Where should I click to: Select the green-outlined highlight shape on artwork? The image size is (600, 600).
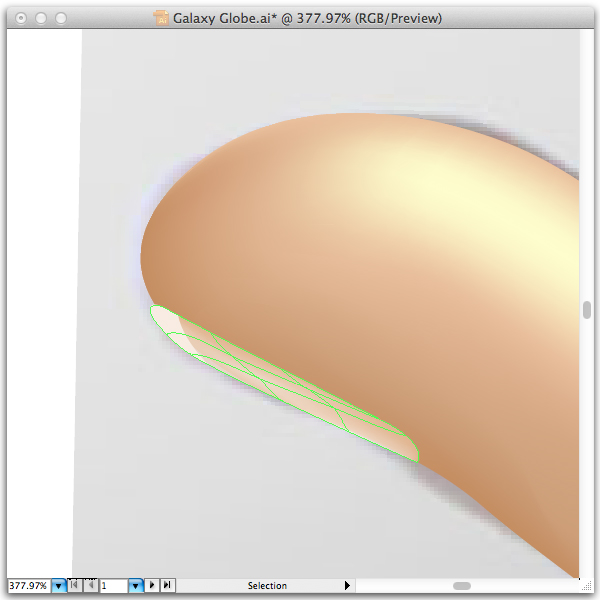click(283, 386)
